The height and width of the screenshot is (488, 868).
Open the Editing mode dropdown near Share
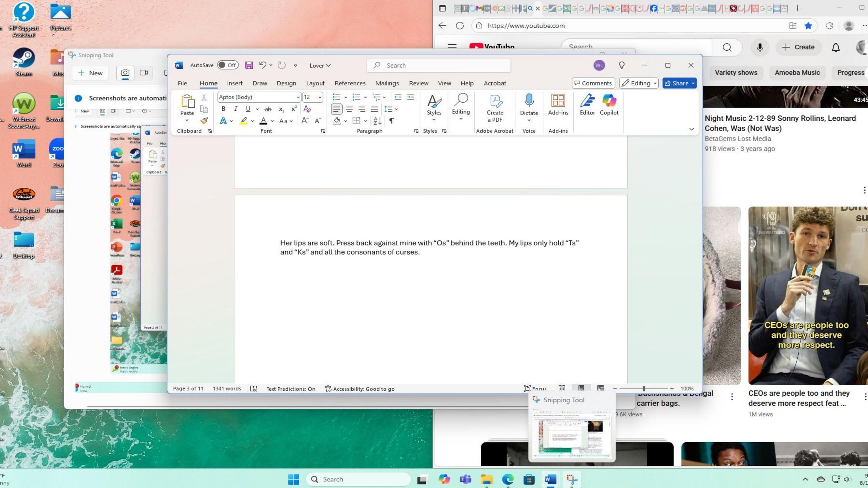[639, 83]
